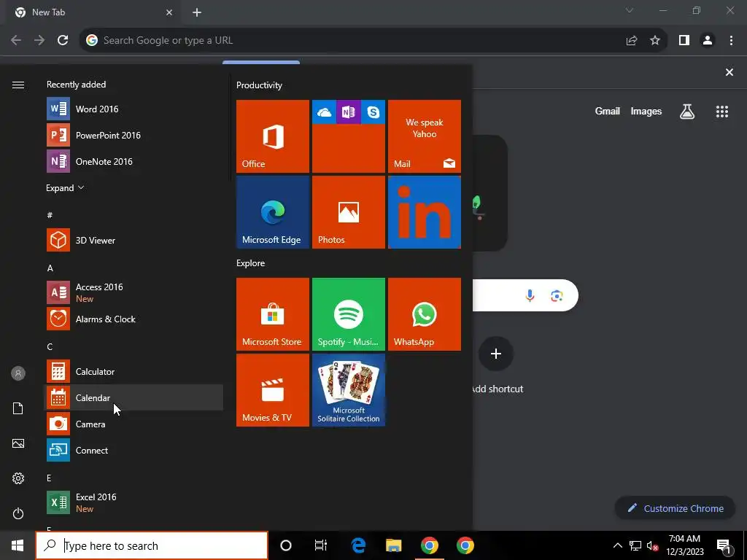Open Settings gear in Start sidebar
This screenshot has width=747, height=560.
click(x=18, y=478)
